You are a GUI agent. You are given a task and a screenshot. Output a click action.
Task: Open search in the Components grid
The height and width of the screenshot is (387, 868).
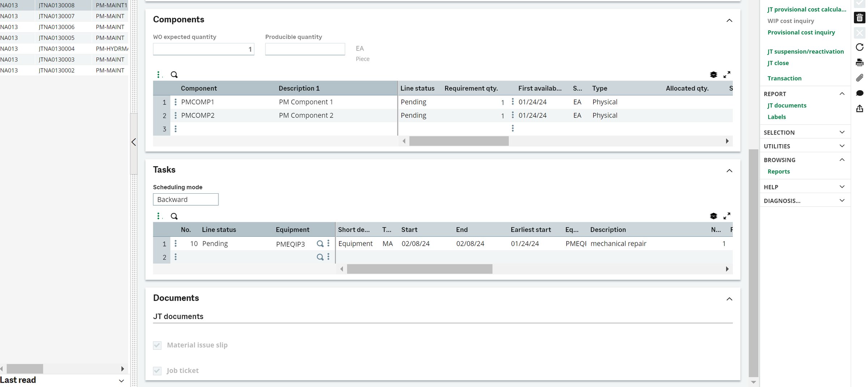[x=174, y=74]
